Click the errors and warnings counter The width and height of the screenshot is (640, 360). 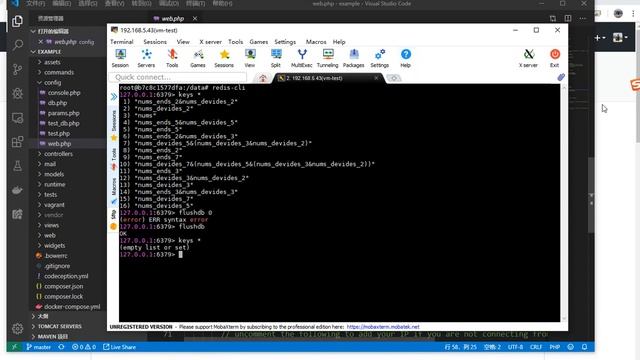pyautogui.click(x=84, y=347)
